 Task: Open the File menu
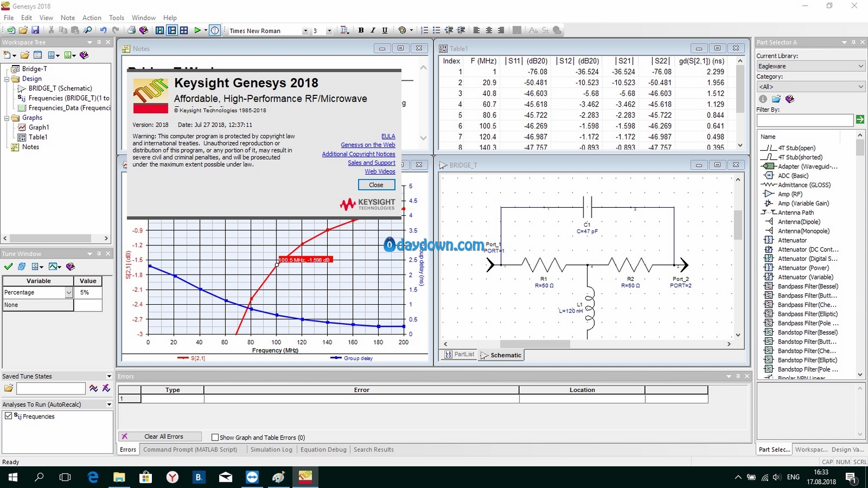click(x=9, y=18)
